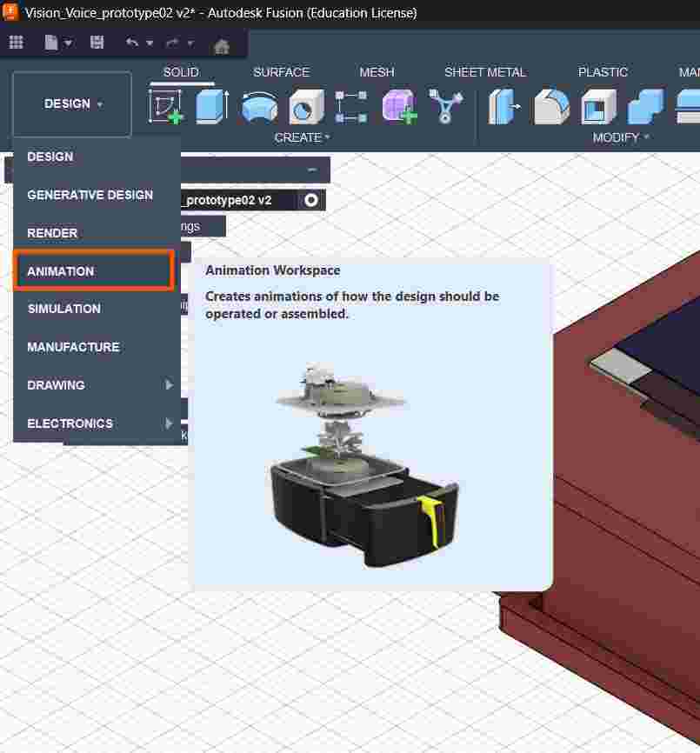Select the prototype02 v2 browser item
Screen dimensions: 700x753
[227, 200]
